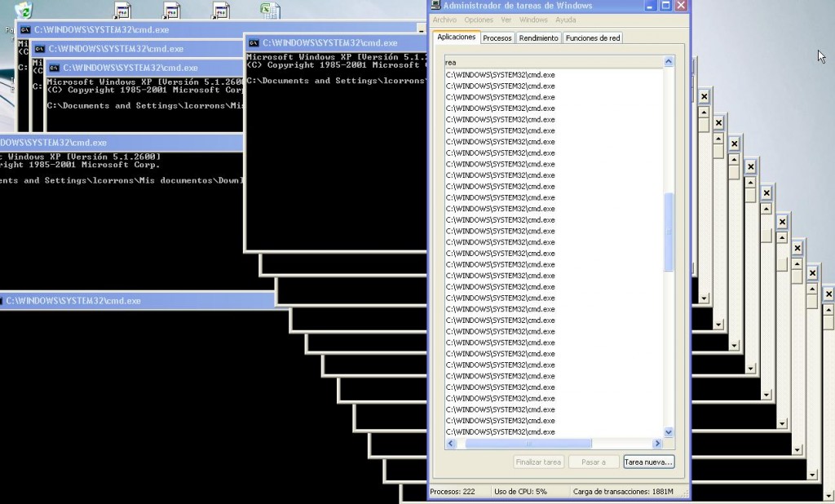Image resolution: width=835 pixels, height=504 pixels.
Task: Click the task list's scroll-up arrow
Action: 669,62
